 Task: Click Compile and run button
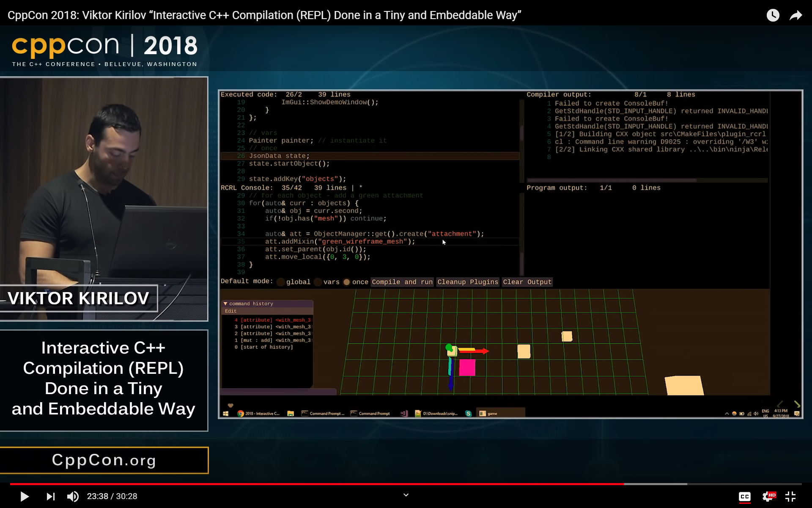402,282
